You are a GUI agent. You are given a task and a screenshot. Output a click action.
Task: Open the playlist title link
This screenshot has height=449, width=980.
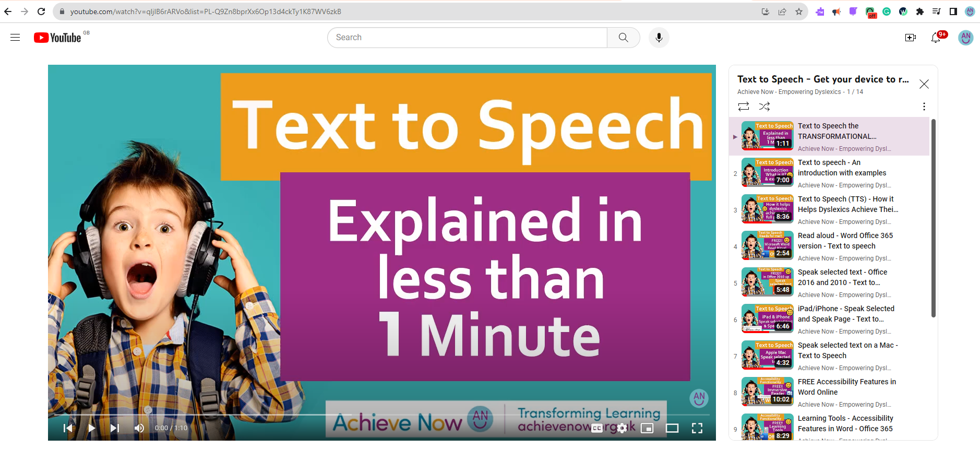coord(823,79)
